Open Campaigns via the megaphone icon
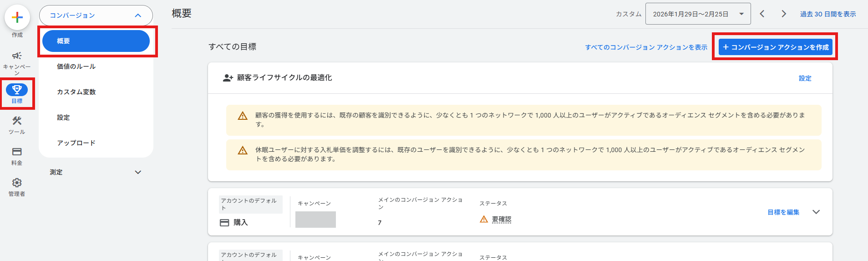This screenshot has width=868, height=261. [x=17, y=56]
